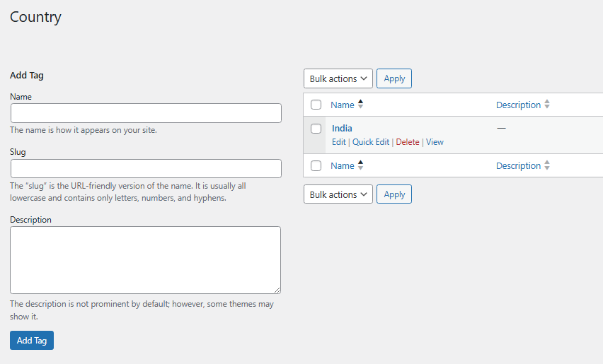This screenshot has width=603, height=364.
Task: Select the India row checkbox
Action: (316, 129)
